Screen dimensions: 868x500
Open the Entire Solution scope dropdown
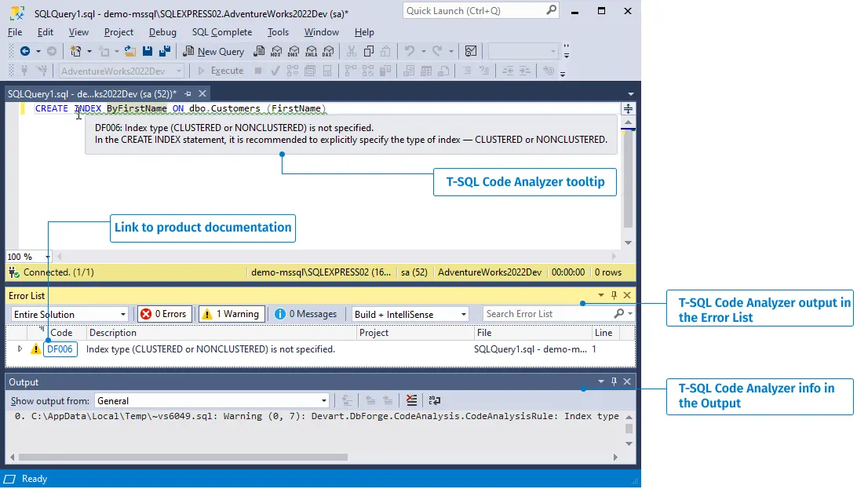coord(69,314)
